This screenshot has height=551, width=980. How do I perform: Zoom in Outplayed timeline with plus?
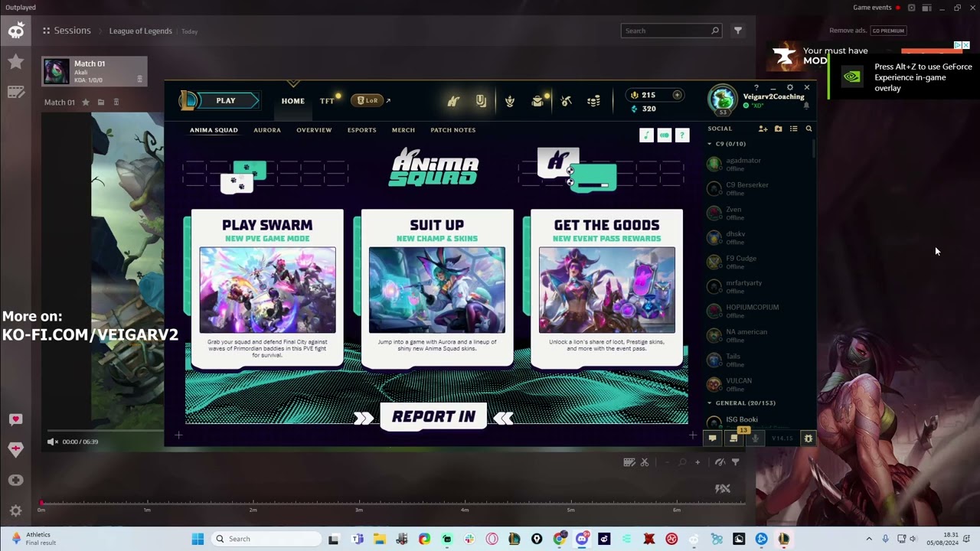pos(697,462)
